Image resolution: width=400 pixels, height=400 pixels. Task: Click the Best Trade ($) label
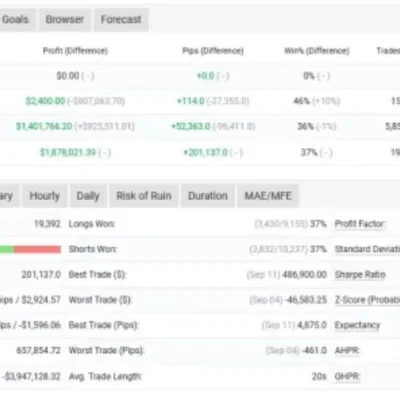97,275
